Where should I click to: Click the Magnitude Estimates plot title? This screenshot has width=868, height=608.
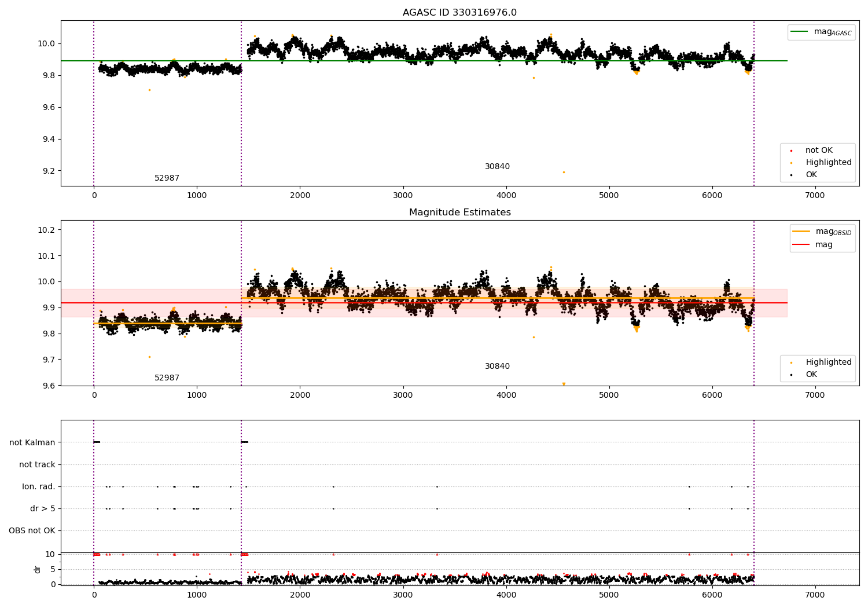point(459,213)
